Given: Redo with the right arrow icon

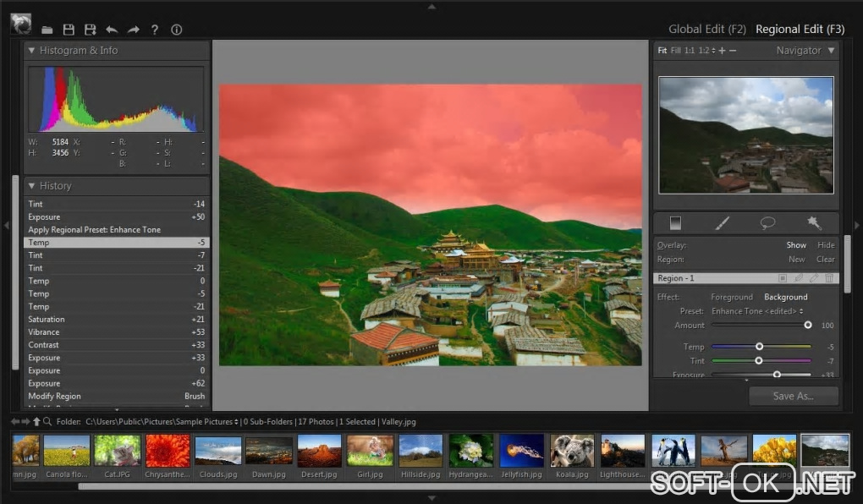Looking at the screenshot, I should [134, 30].
